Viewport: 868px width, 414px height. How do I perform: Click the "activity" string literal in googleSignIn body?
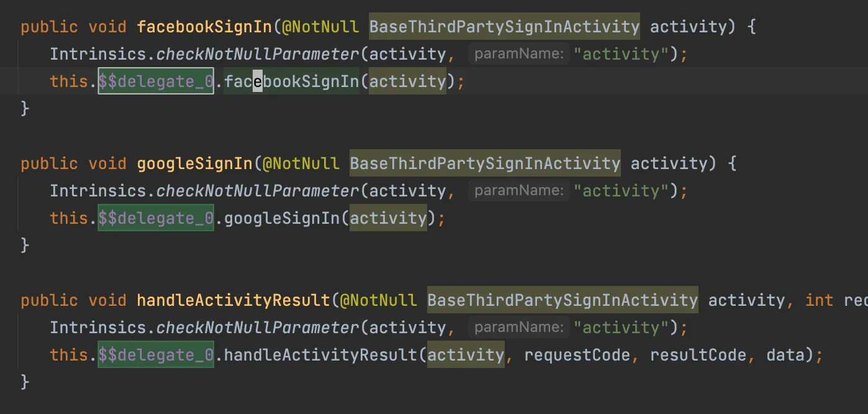point(622,191)
